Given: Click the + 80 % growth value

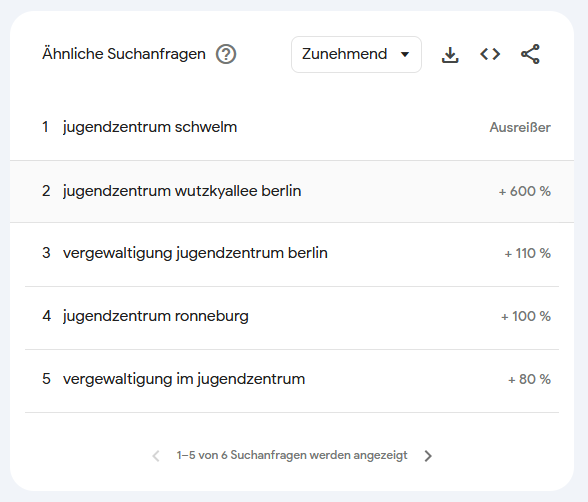Looking at the screenshot, I should point(529,379).
